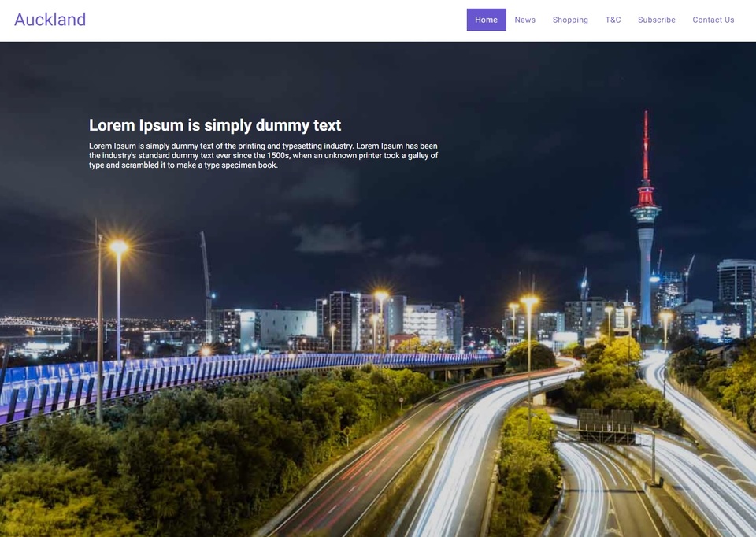Click the grey cloud in the night sky
756x537 pixels.
click(332, 239)
